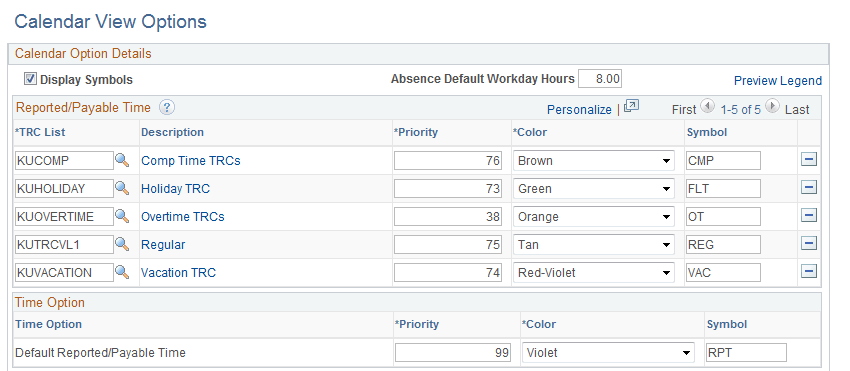Edit Absence Default Workday Hours field
The image size is (850, 371).
pos(600,79)
